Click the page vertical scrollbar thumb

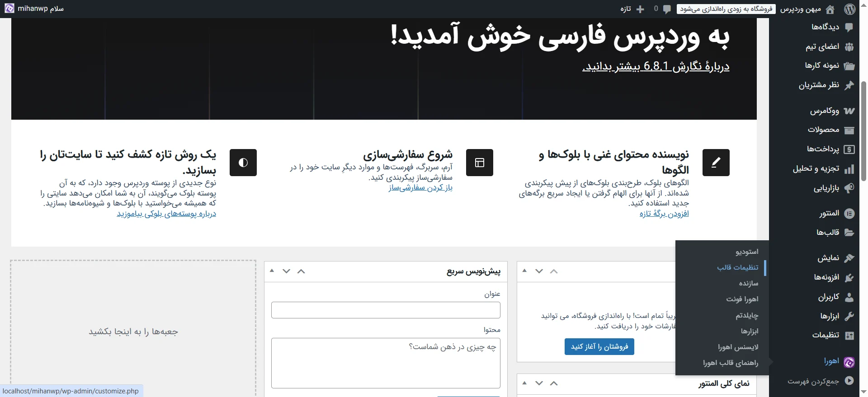tap(863, 131)
